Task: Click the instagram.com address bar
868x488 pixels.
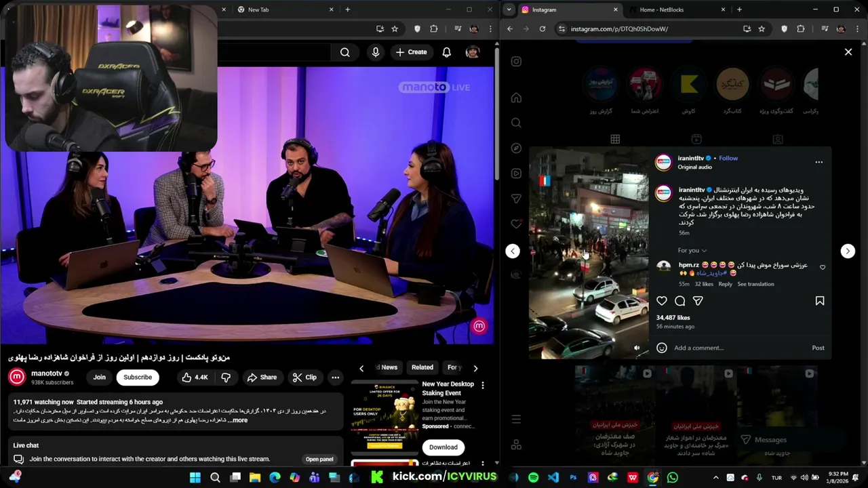Action: pos(648,28)
